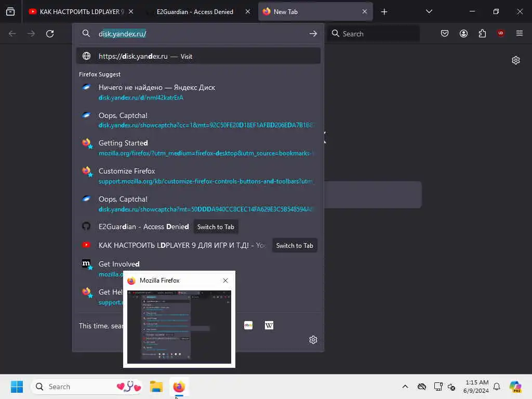Screen dimensions: 532x399
Task: Search with eBay one-off engine icon
Action: (248, 325)
